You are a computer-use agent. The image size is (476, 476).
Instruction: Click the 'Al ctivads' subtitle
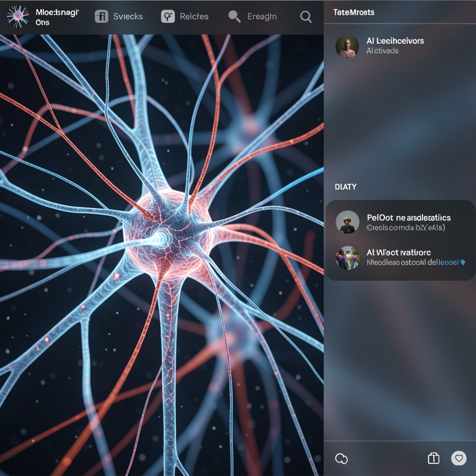382,51
